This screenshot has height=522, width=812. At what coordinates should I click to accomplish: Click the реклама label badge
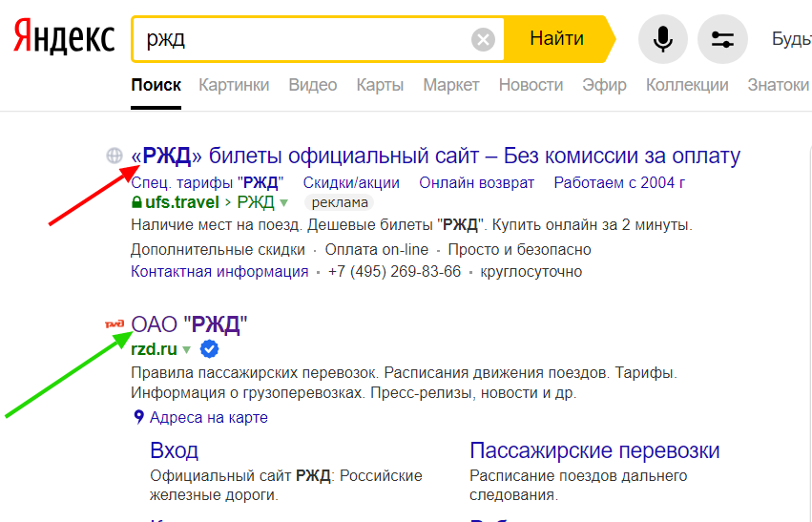tap(339, 202)
